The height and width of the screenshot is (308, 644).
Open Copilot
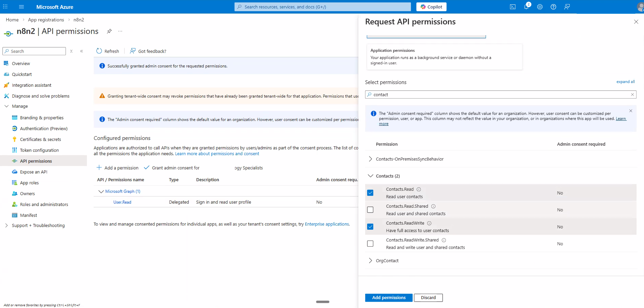click(431, 7)
